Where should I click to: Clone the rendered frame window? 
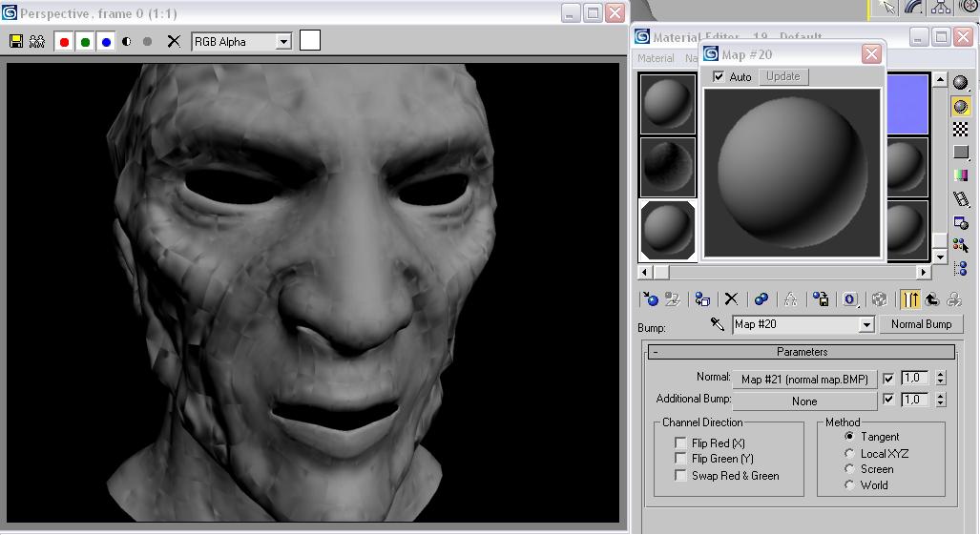(37, 42)
